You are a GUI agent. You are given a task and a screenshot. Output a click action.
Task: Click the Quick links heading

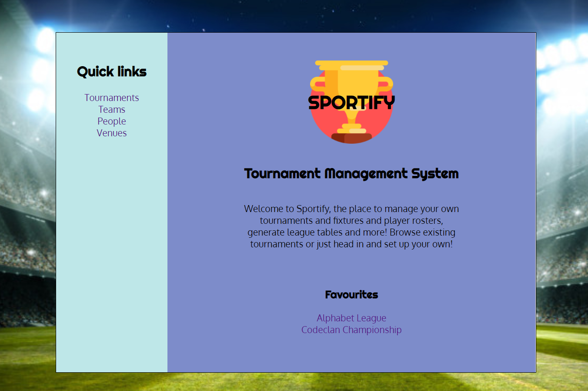[112, 72]
